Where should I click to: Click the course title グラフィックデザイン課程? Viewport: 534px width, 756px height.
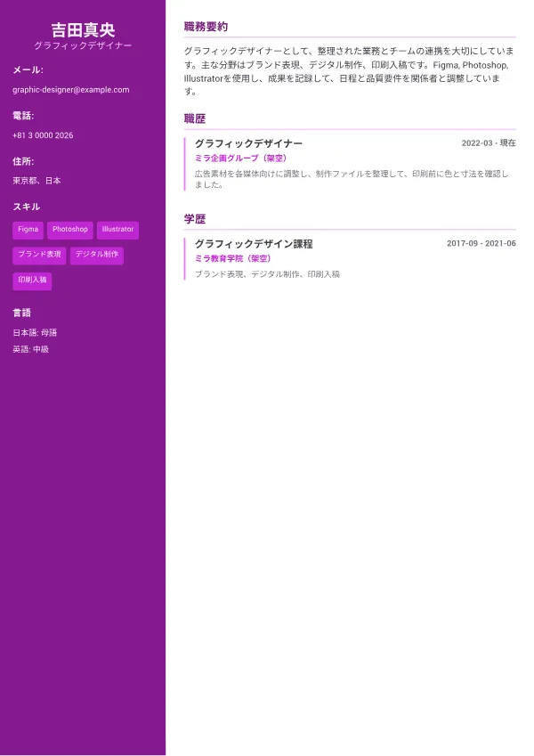[x=254, y=244]
